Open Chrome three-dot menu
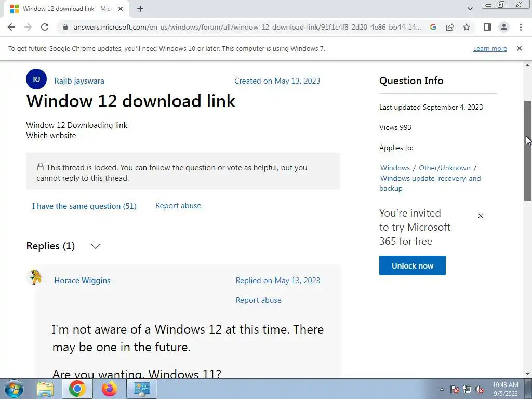 pyautogui.click(x=521, y=27)
